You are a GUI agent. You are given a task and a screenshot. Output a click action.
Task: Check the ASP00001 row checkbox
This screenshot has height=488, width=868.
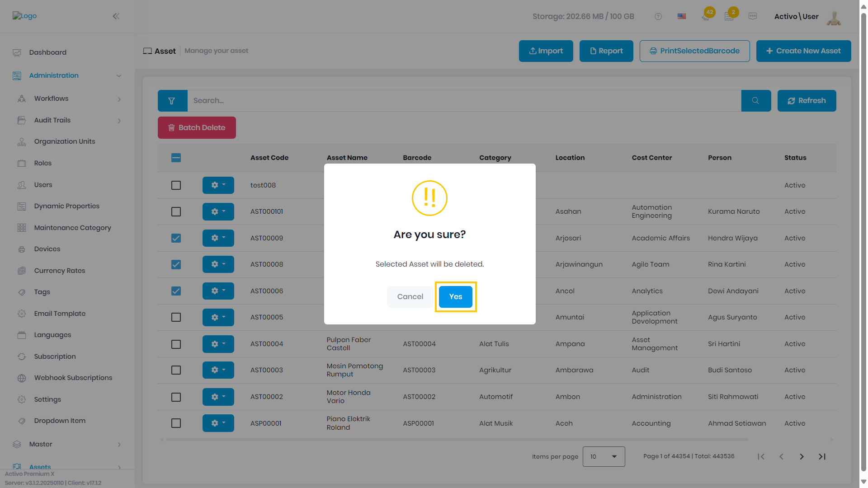(x=176, y=423)
